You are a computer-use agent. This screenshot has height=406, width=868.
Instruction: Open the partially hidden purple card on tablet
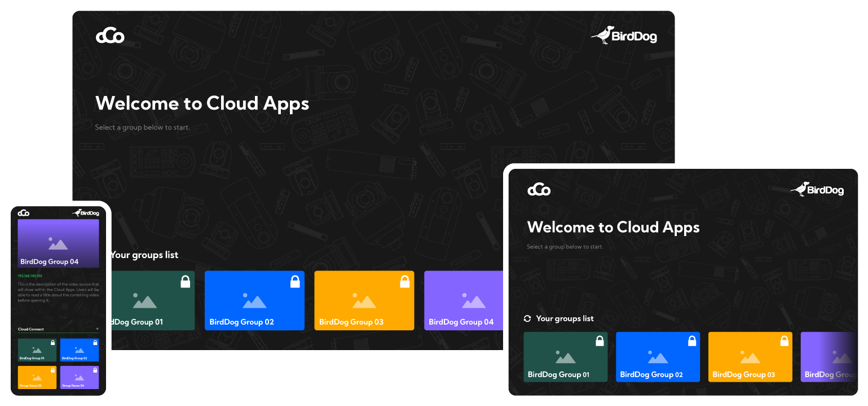click(x=829, y=357)
